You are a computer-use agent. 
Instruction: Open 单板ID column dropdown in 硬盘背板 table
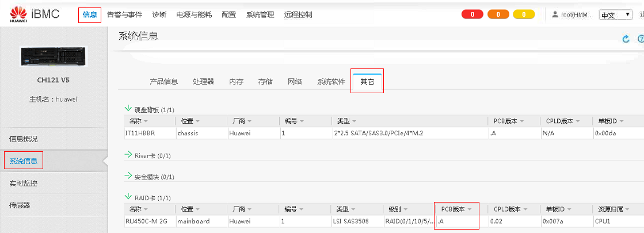click(622, 121)
